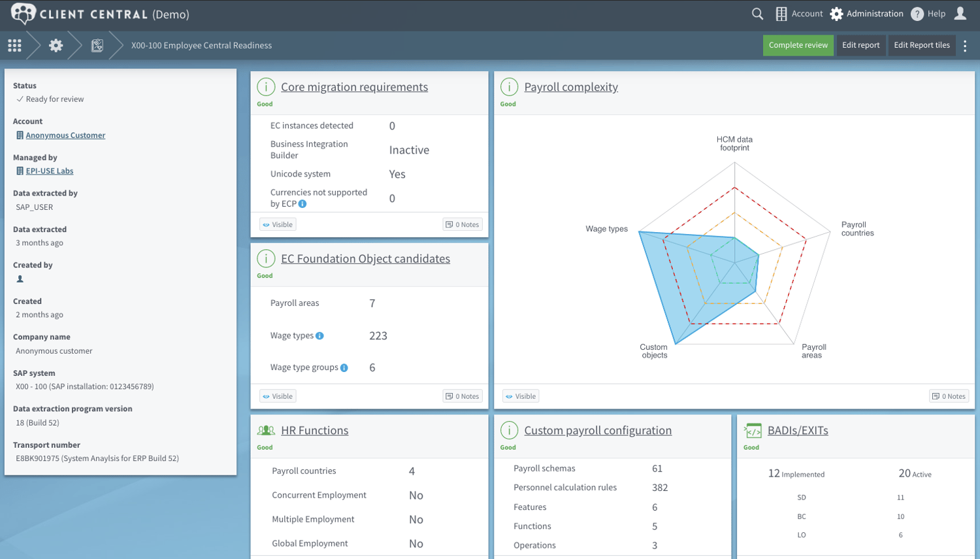The image size is (980, 559).
Task: Open the Account menu in the top bar
Action: pos(798,13)
